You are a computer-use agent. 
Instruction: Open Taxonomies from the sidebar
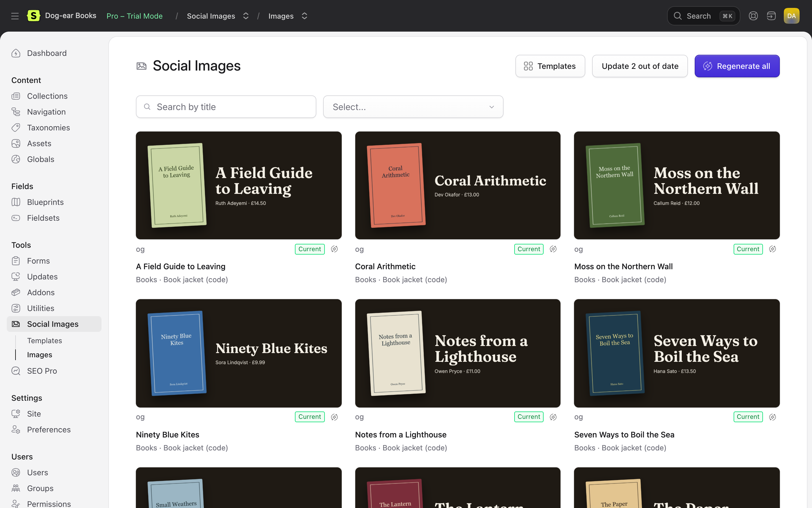[54, 128]
